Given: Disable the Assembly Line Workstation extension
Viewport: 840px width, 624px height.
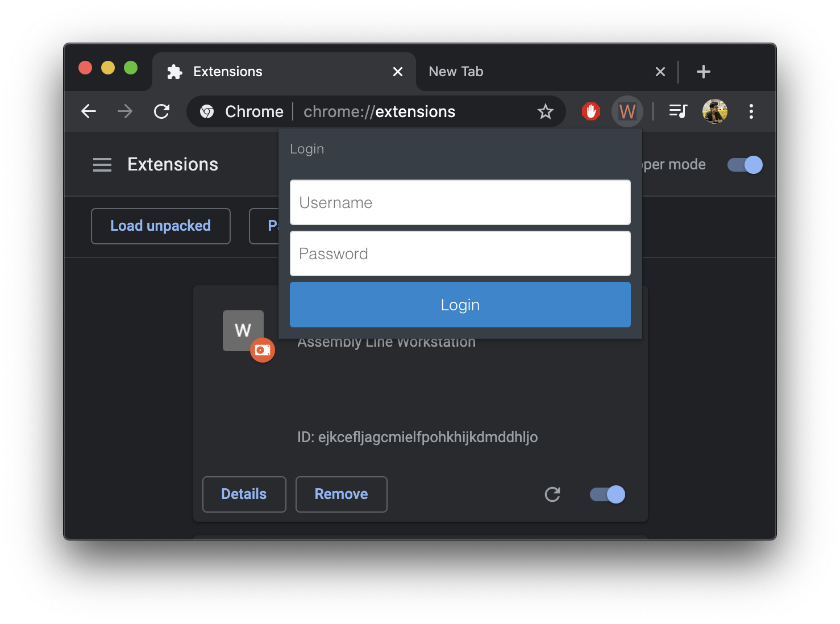Looking at the screenshot, I should [x=606, y=494].
